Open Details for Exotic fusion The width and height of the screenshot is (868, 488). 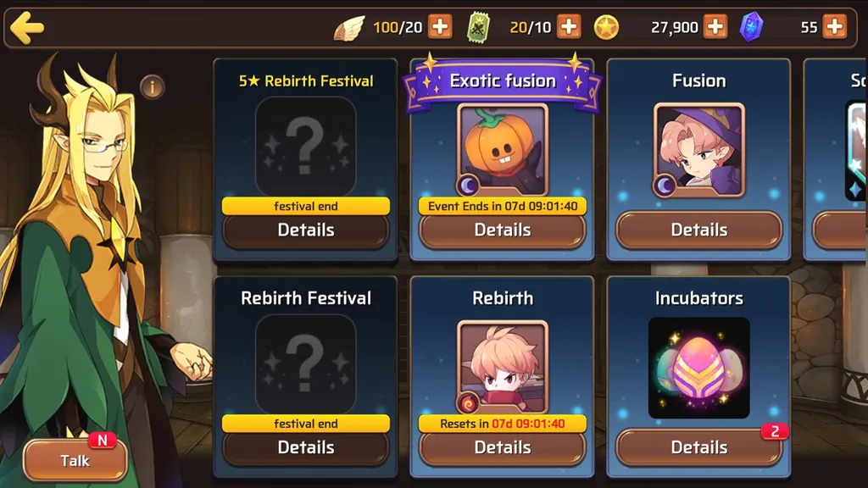(502, 230)
